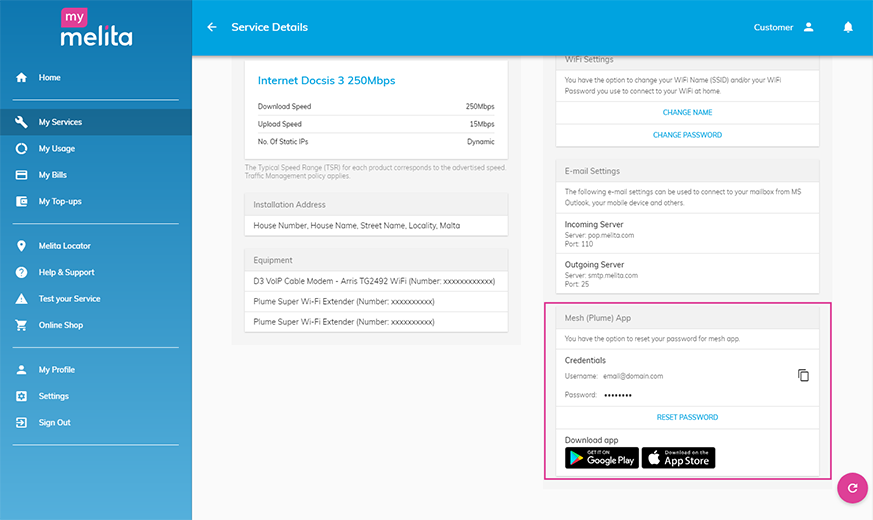Open the notifications bell

click(x=848, y=27)
